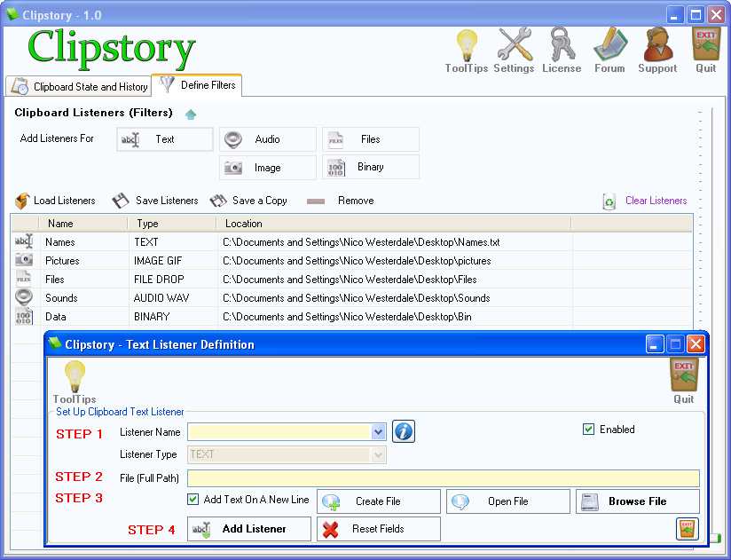This screenshot has width=731, height=560.
Task: Click inside Listener Name combo box
Action: pyautogui.click(x=279, y=432)
